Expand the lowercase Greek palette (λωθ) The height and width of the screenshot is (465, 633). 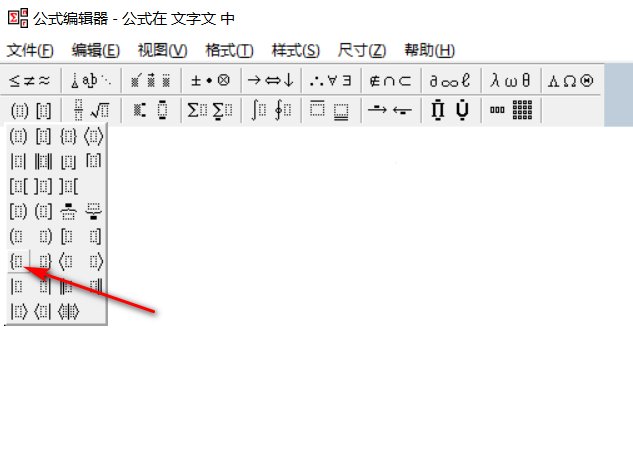(510, 81)
